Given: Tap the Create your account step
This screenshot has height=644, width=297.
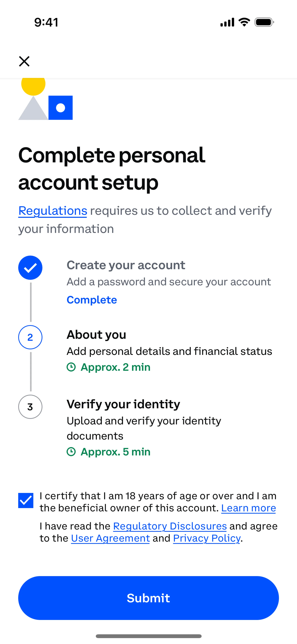Looking at the screenshot, I should click(x=126, y=265).
